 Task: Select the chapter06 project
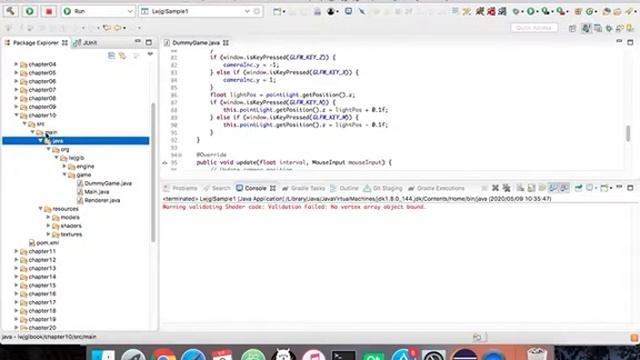(x=42, y=81)
